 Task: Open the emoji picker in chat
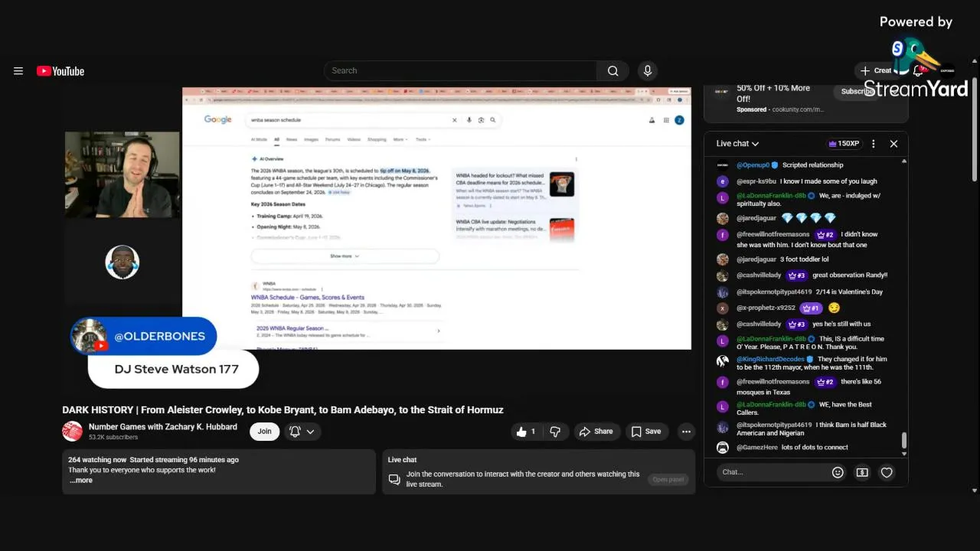(x=838, y=473)
